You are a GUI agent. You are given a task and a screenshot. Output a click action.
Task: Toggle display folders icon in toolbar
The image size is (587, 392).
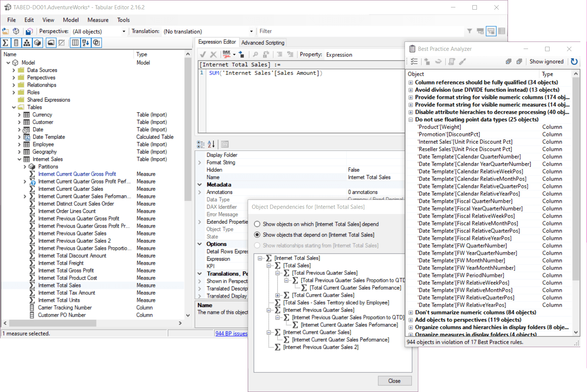point(51,43)
